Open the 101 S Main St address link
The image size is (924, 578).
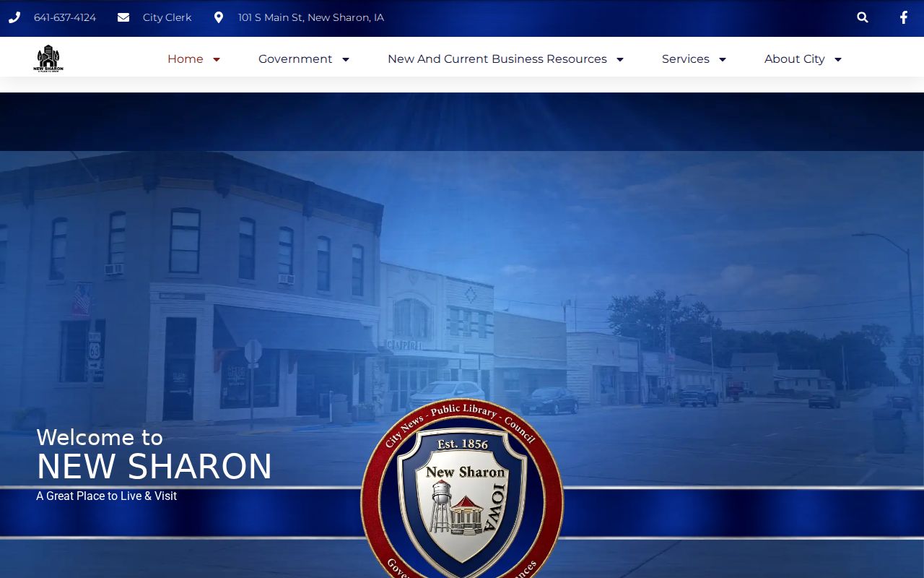311,17
